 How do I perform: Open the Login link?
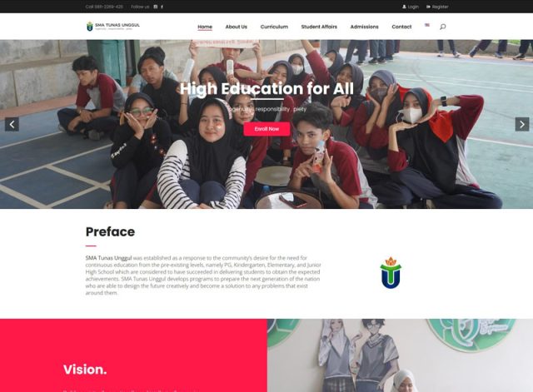pos(411,7)
